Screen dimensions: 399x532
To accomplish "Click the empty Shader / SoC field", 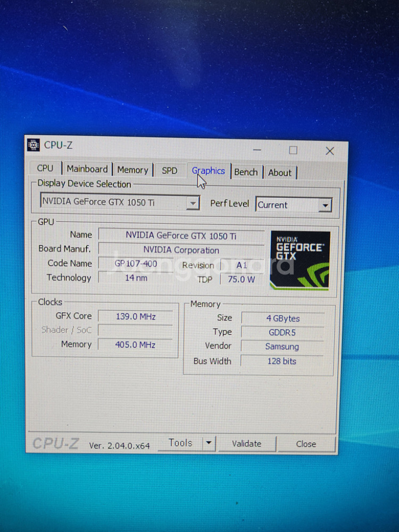I will pos(136,330).
